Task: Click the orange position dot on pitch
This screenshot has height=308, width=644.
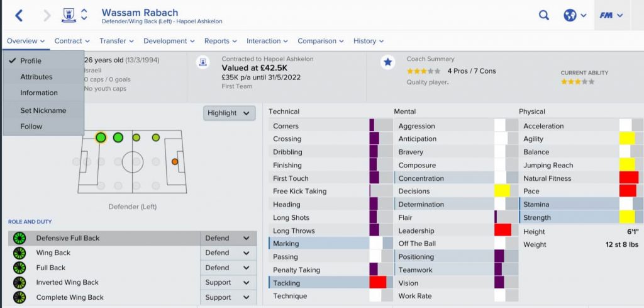Action: (174, 162)
